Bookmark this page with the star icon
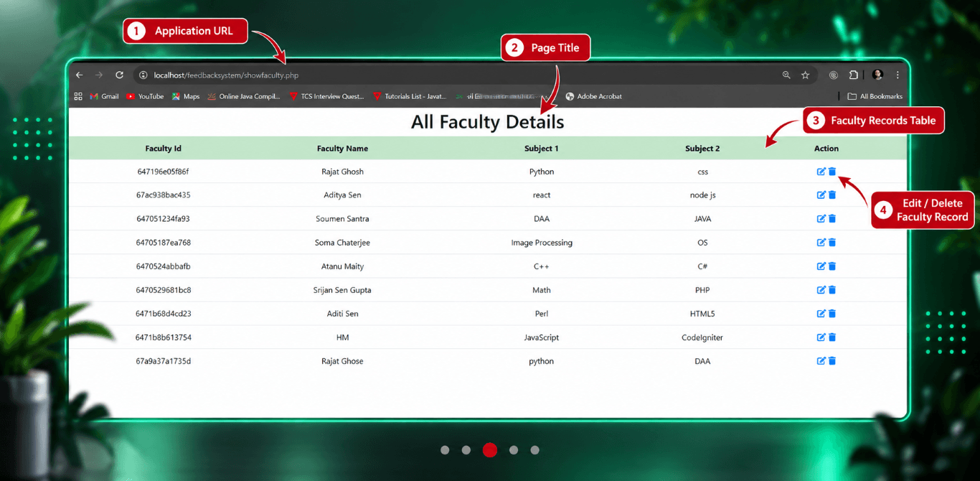The width and height of the screenshot is (980, 481). click(806, 75)
